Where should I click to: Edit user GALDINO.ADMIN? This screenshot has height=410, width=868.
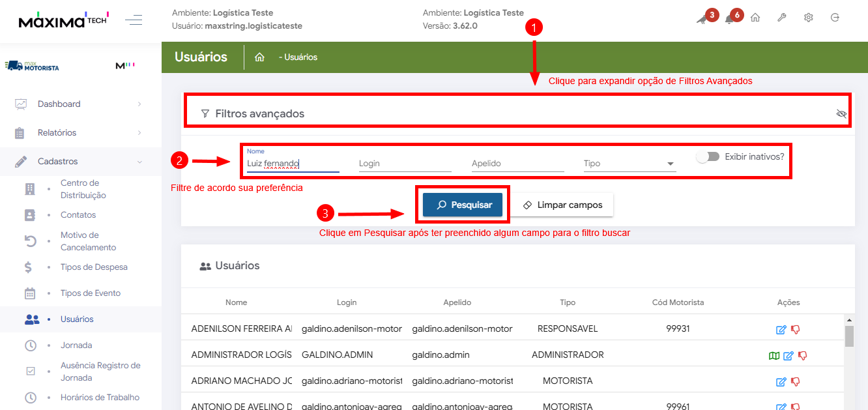[788, 356]
